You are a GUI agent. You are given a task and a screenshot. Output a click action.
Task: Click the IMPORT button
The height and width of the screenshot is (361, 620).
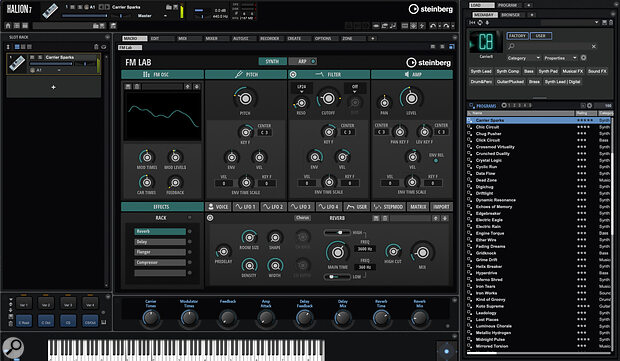(441, 207)
